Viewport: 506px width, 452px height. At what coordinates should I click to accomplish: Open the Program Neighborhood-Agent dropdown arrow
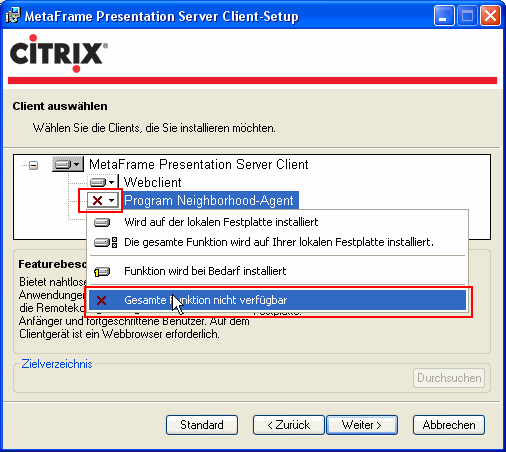112,200
